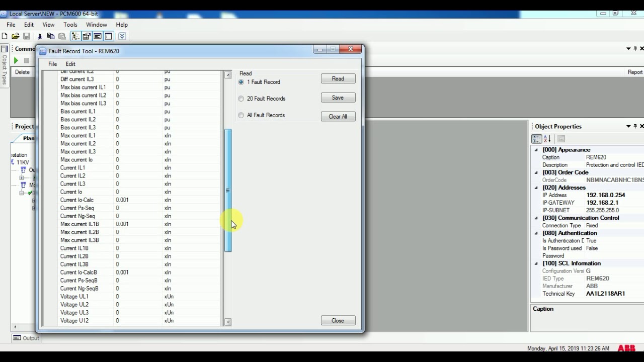Toggle the Object Types window icon in the toolbar
The height and width of the screenshot is (362, 644).
click(x=108, y=36)
